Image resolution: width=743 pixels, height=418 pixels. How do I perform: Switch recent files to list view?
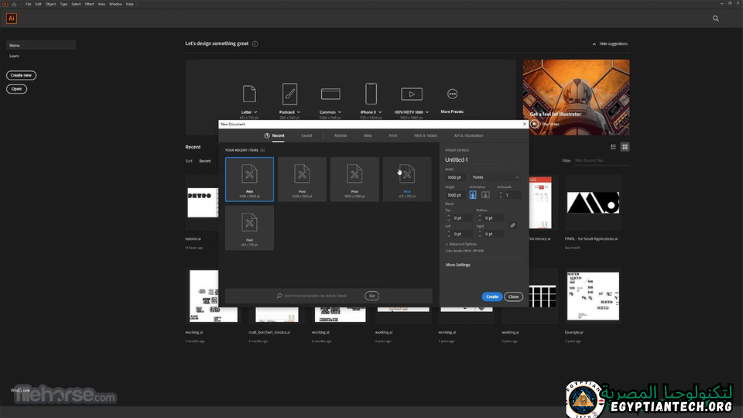pos(613,147)
